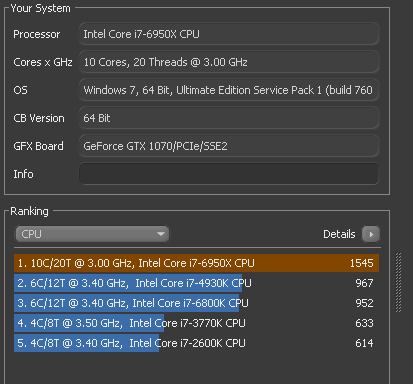Image resolution: width=413 pixels, height=384 pixels.
Task: Click the GFX Board label
Action: coord(38,146)
